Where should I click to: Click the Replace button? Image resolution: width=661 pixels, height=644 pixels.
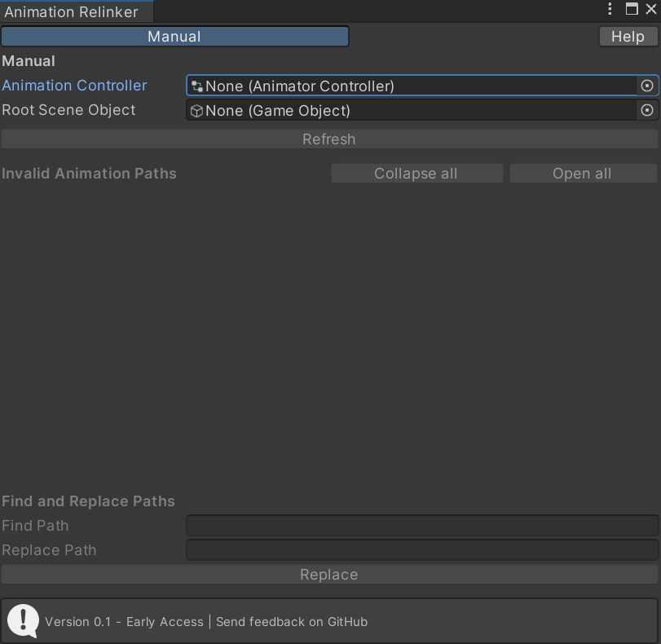[x=329, y=575]
